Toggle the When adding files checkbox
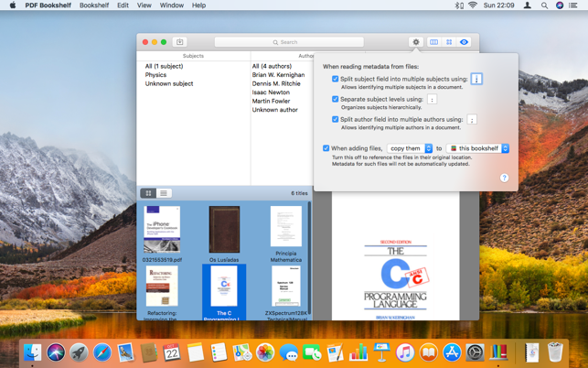The width and height of the screenshot is (588, 368). (x=326, y=148)
